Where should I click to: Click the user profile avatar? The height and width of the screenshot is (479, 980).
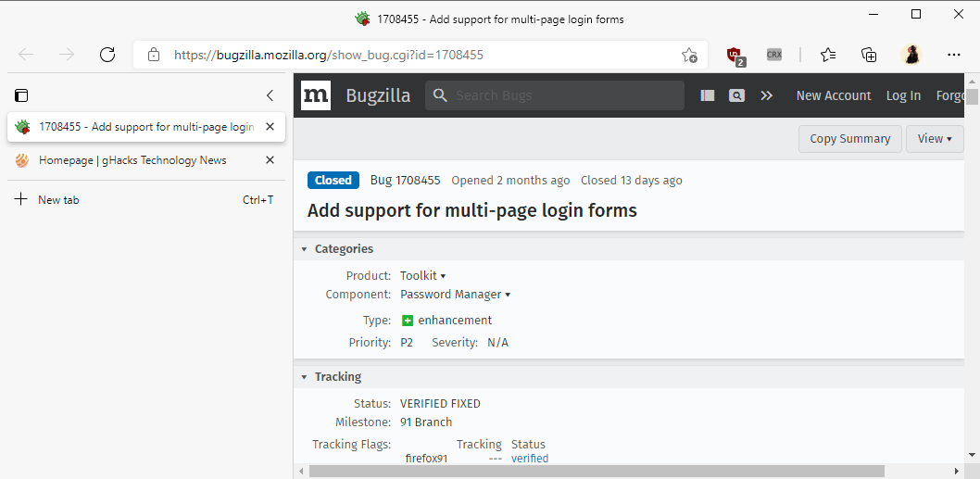pyautogui.click(x=911, y=55)
